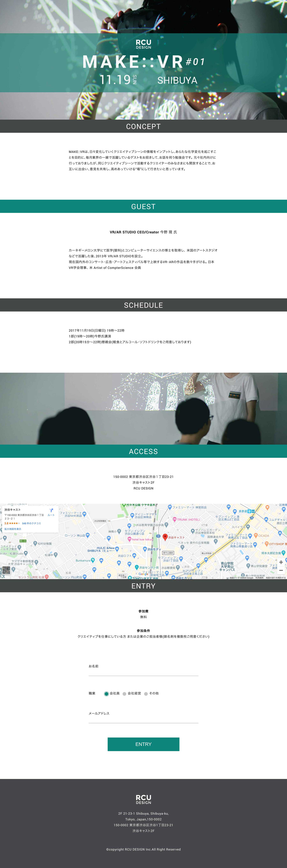Focus the お名前 name input field
The height and width of the screenshot is (868, 287).
pos(143,672)
